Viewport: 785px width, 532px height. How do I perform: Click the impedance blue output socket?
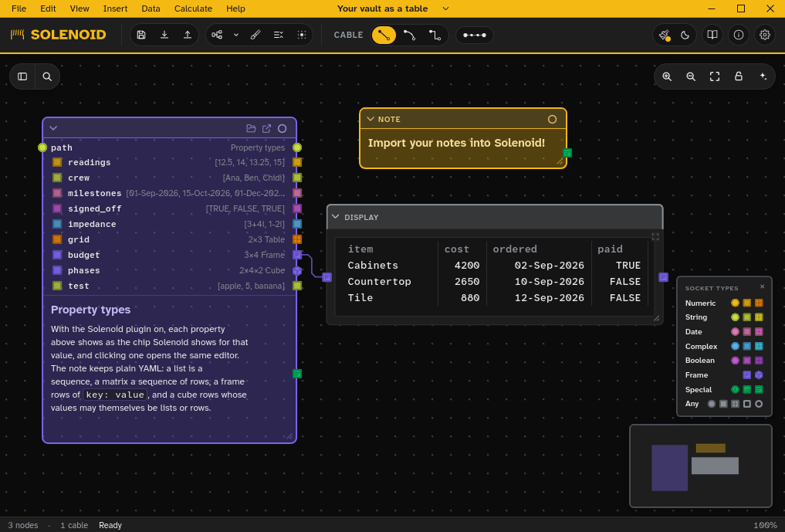(x=297, y=224)
